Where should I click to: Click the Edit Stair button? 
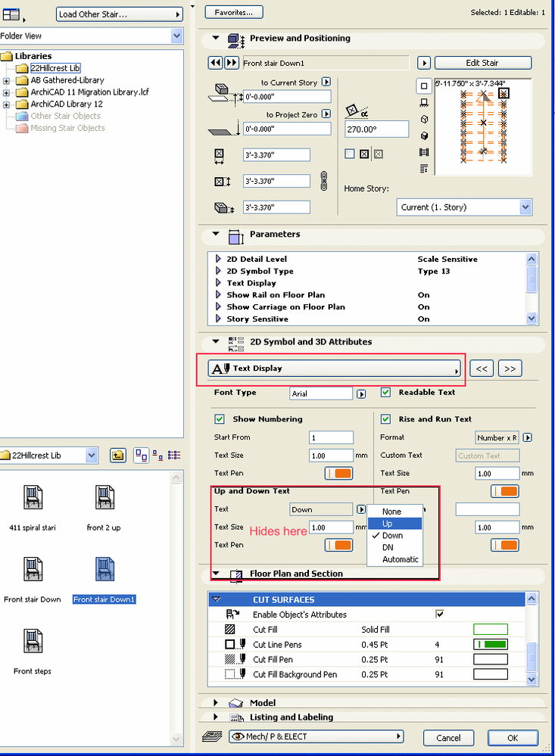[482, 63]
